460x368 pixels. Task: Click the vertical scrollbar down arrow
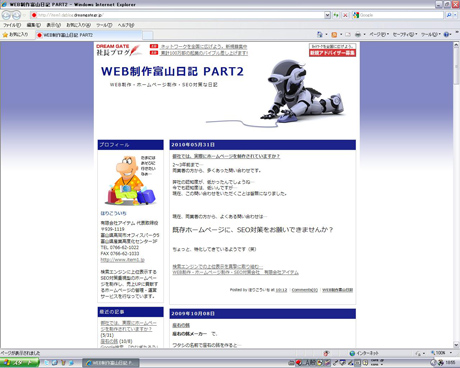(x=456, y=345)
